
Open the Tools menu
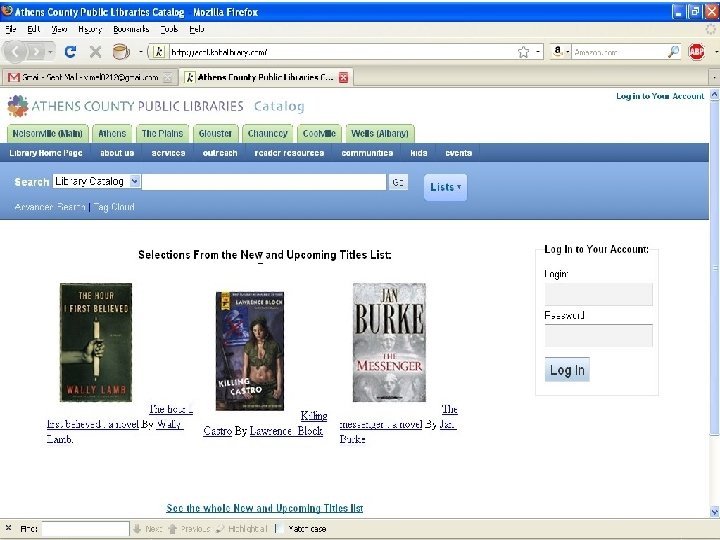pos(169,29)
